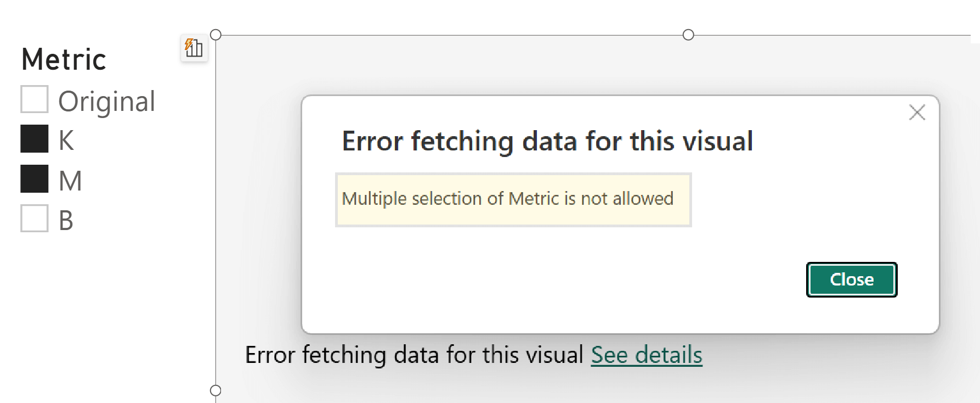Select the Metric slicer title

(x=64, y=59)
